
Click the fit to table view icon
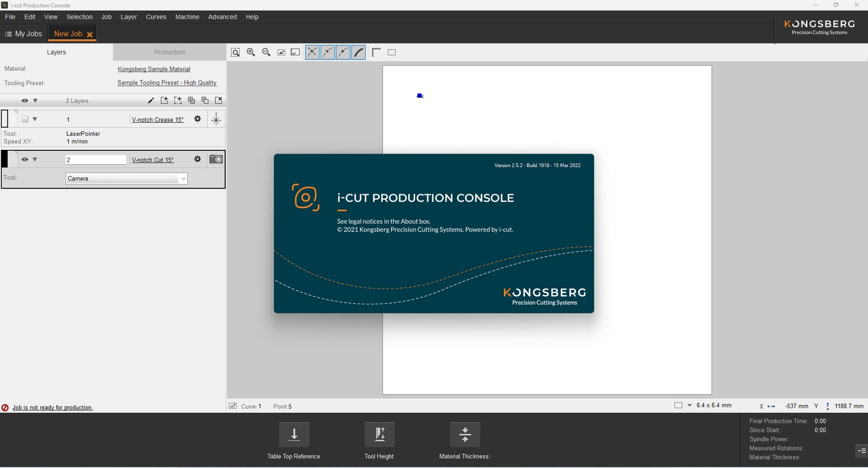pos(296,53)
